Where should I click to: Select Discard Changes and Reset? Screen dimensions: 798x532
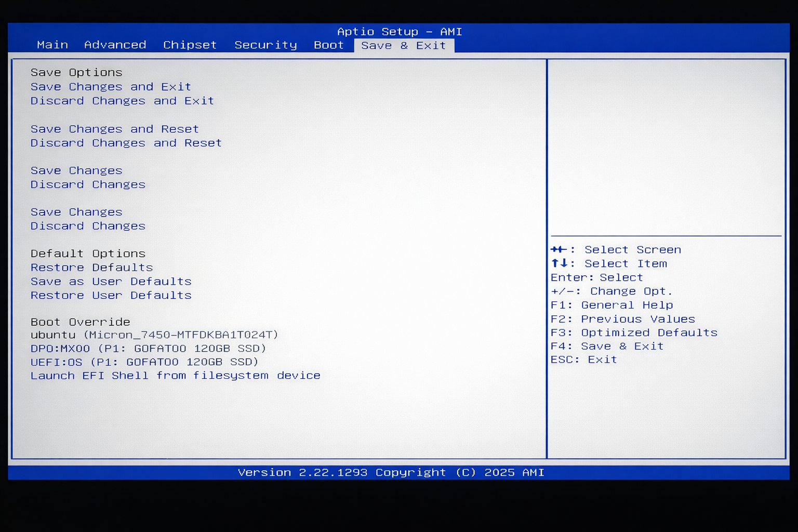tap(126, 143)
